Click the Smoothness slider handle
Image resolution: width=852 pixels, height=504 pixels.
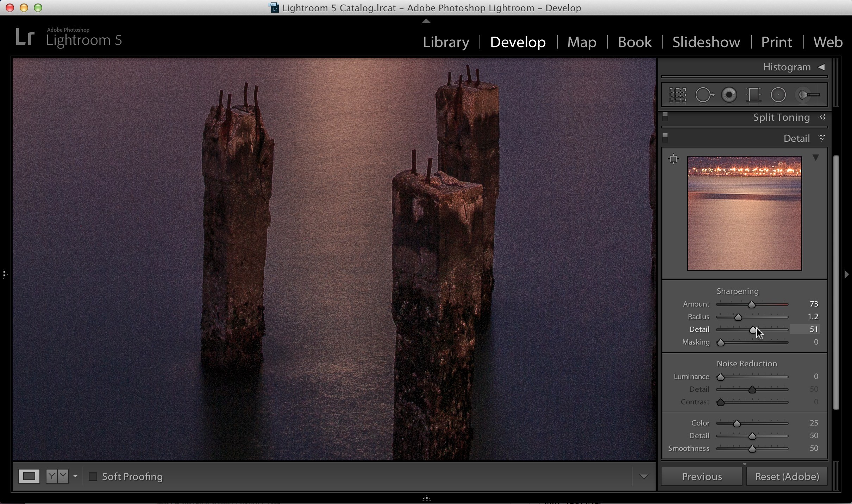pos(752,449)
